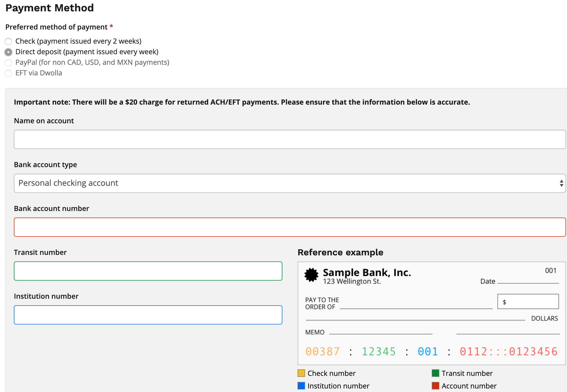
Task: Click the blue 001 institution digits
Action: click(x=428, y=351)
